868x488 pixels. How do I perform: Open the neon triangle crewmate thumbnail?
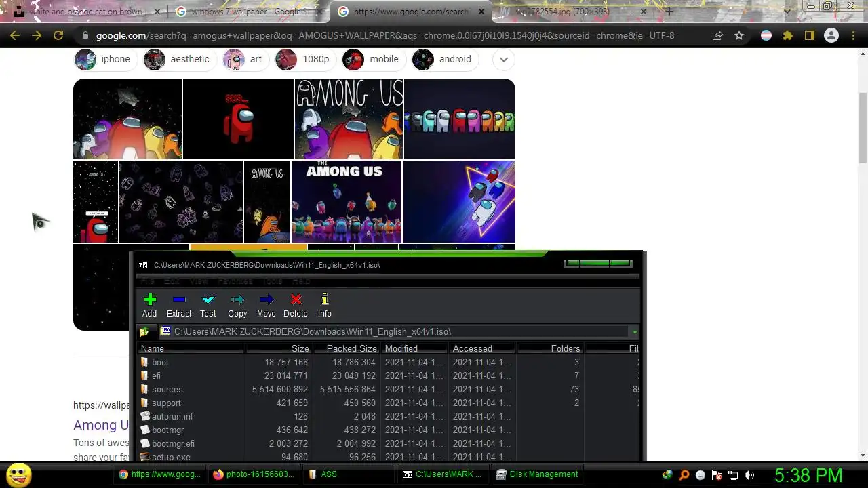click(459, 201)
